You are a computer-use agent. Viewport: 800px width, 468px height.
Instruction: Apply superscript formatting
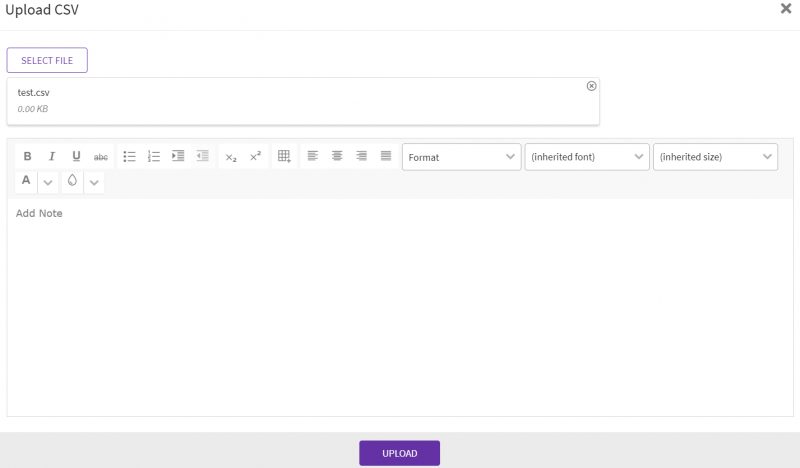[256, 156]
